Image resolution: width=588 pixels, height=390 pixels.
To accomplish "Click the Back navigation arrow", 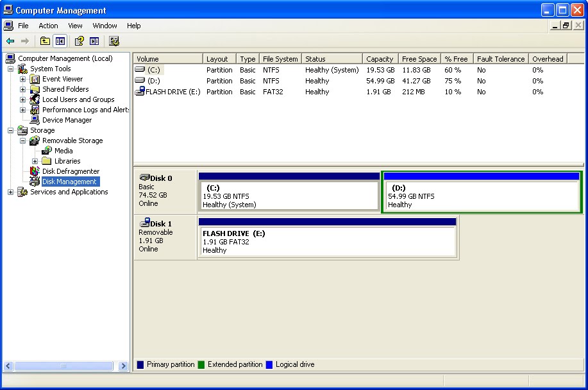I will pos(11,40).
